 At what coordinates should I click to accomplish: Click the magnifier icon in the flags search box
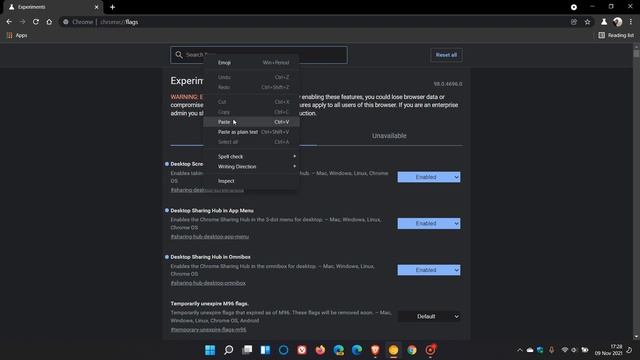pyautogui.click(x=179, y=54)
